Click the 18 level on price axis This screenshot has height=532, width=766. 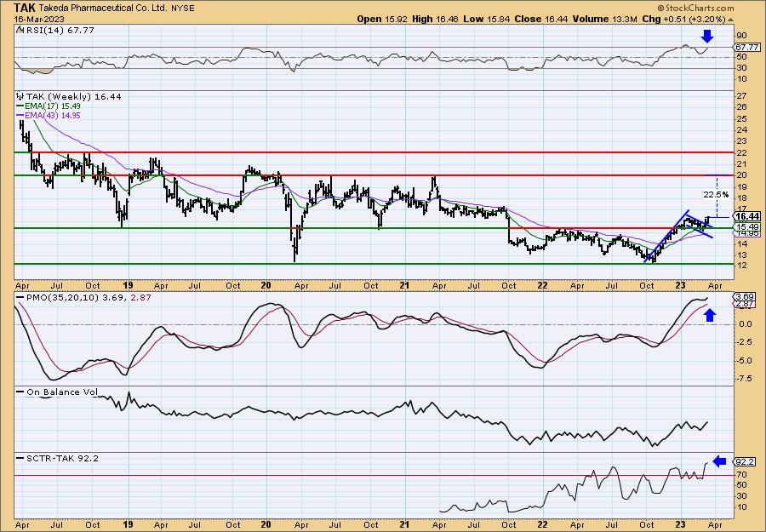740,198
